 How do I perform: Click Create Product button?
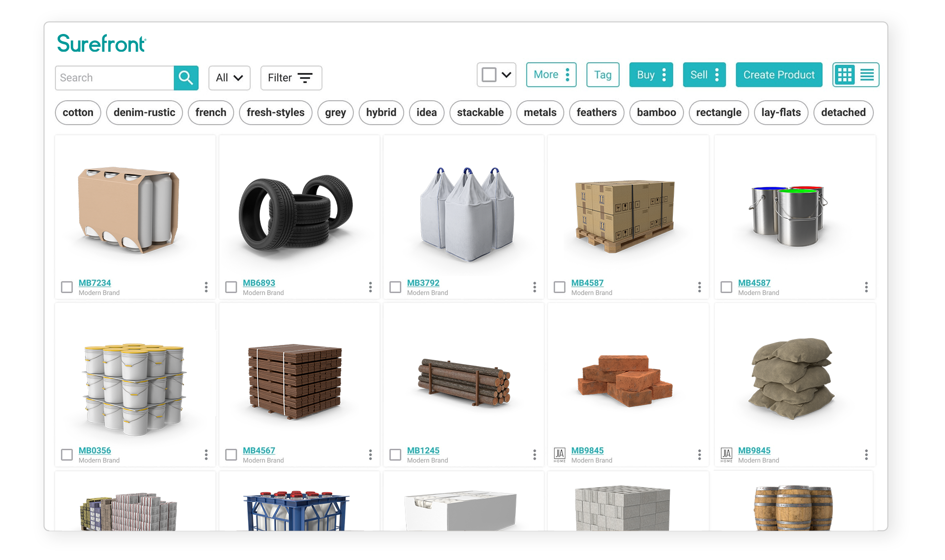point(779,75)
